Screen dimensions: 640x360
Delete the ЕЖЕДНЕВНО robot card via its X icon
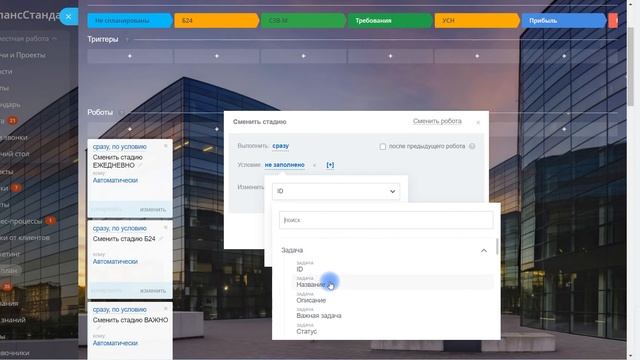pos(166,146)
